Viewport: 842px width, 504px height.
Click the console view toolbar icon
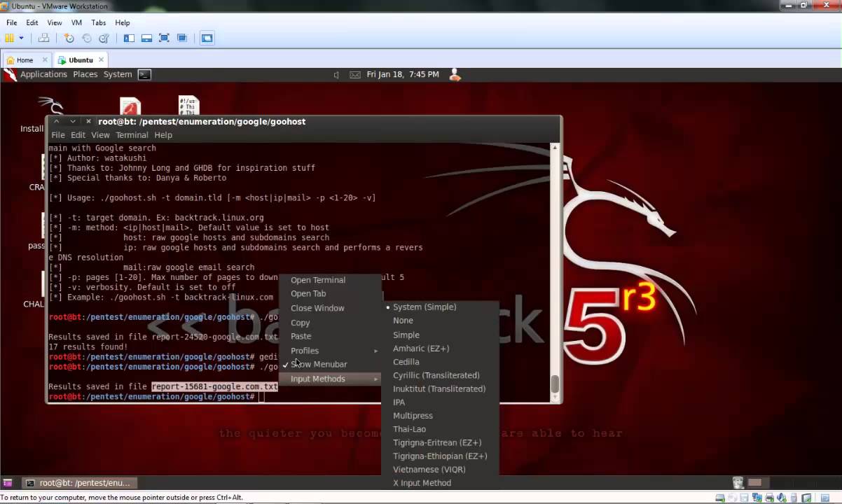pos(207,38)
